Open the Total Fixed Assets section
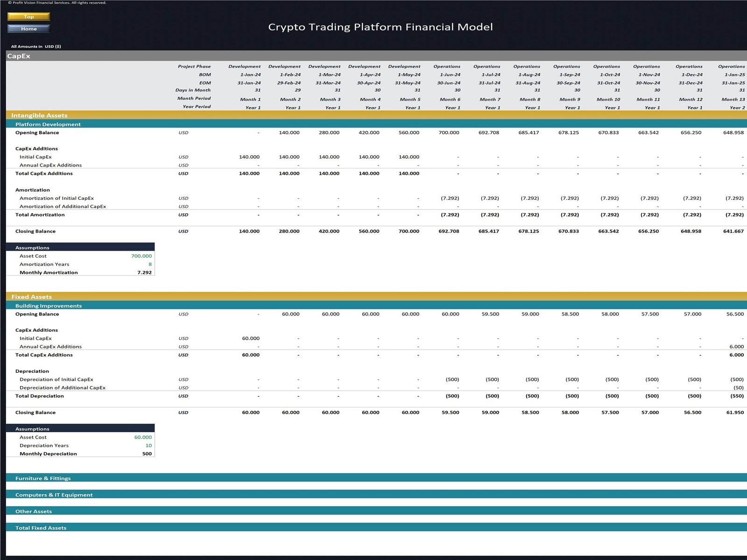The height and width of the screenshot is (560, 747). coord(41,528)
